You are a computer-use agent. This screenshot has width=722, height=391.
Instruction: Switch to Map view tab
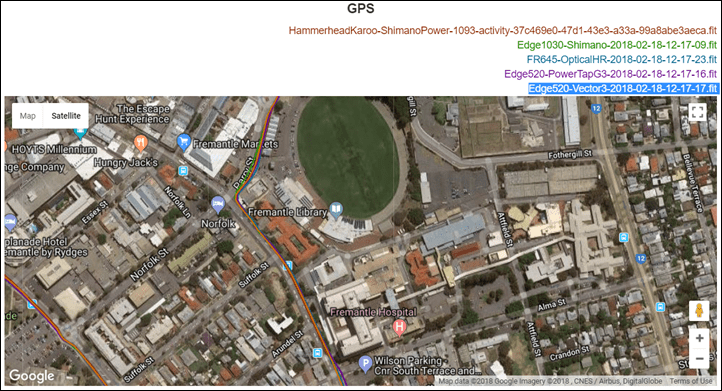[28, 116]
